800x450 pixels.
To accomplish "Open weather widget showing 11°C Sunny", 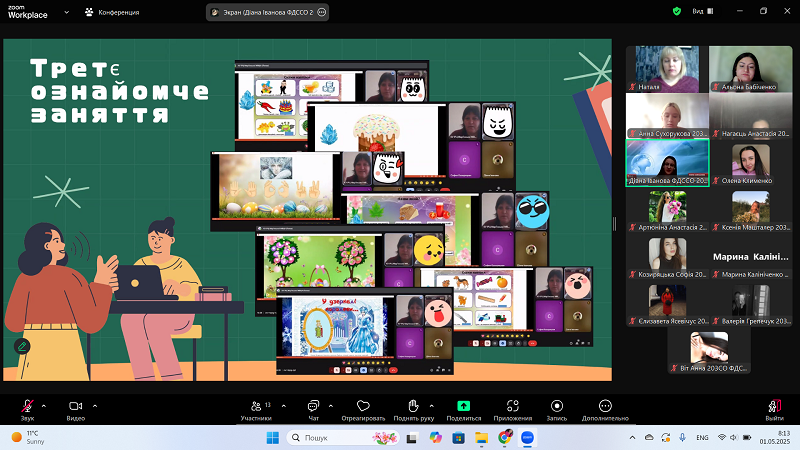I will point(29,438).
